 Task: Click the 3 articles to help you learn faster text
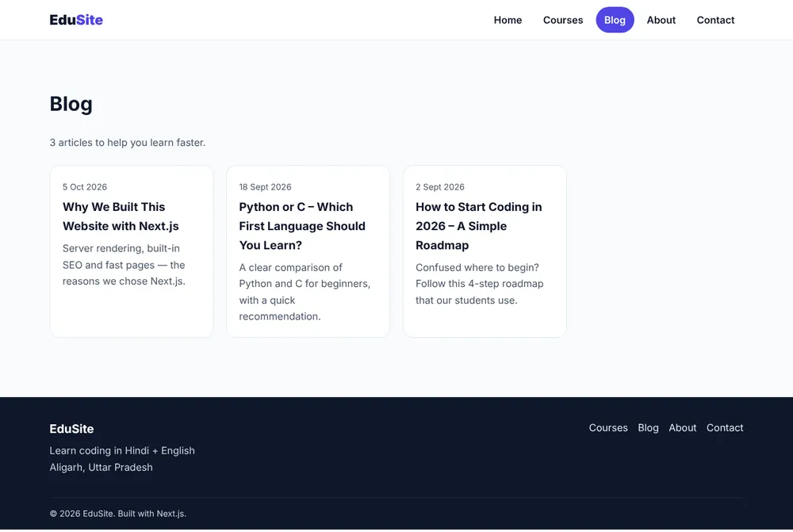click(x=128, y=143)
